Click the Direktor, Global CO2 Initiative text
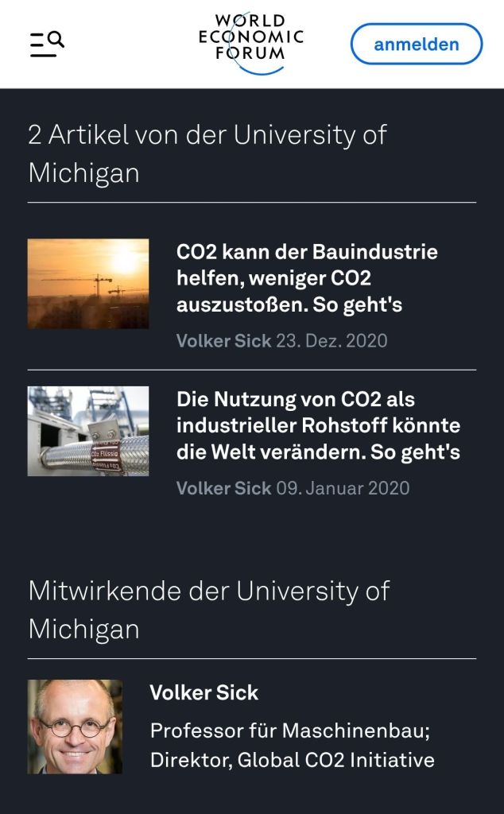Image resolution: width=504 pixels, height=814 pixels. click(x=292, y=760)
